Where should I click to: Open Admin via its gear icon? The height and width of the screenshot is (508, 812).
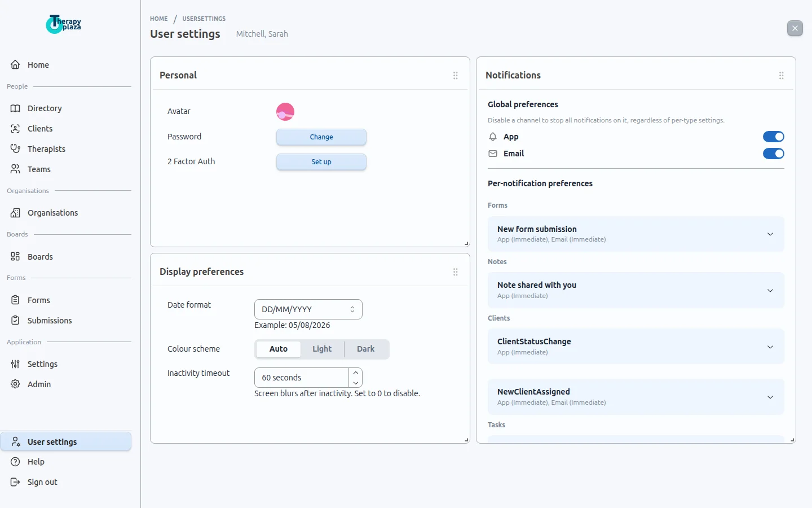[x=15, y=384]
